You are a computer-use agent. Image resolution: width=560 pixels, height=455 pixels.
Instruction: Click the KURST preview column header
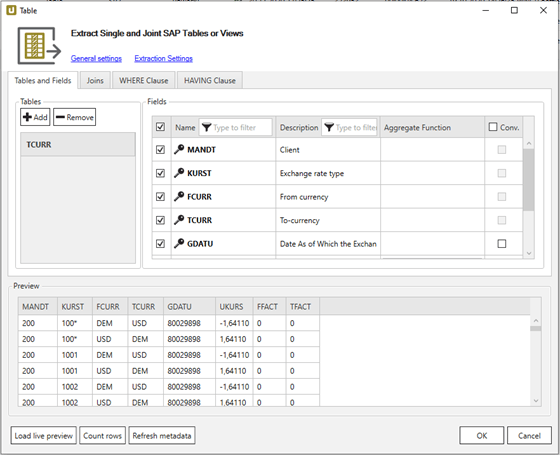pos(75,306)
